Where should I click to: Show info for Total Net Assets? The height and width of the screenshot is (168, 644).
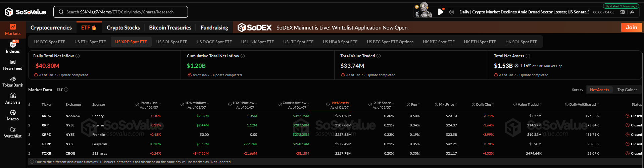[528, 56]
